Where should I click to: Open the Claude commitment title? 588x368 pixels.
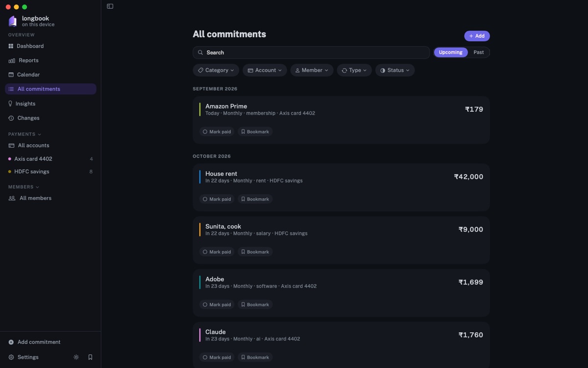click(215, 332)
